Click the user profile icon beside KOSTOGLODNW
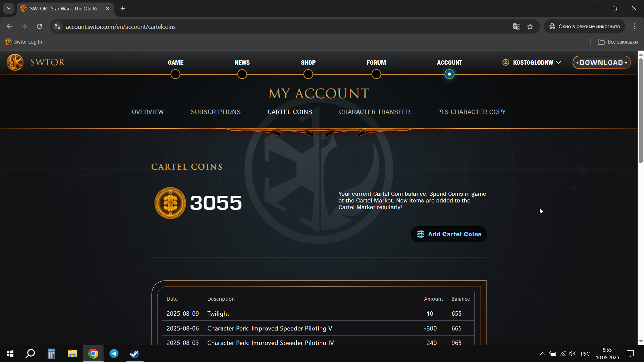Viewport: 644px width, 362px height. pos(506,62)
